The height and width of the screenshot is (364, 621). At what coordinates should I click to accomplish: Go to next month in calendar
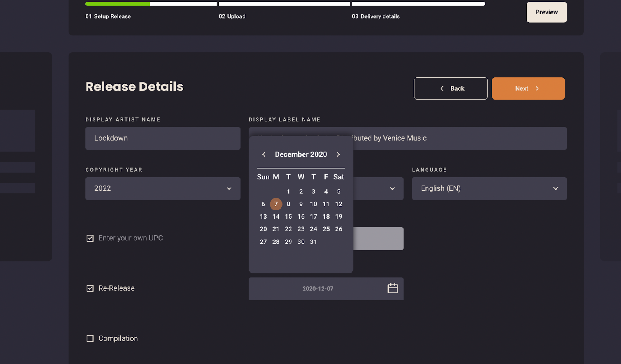338,154
